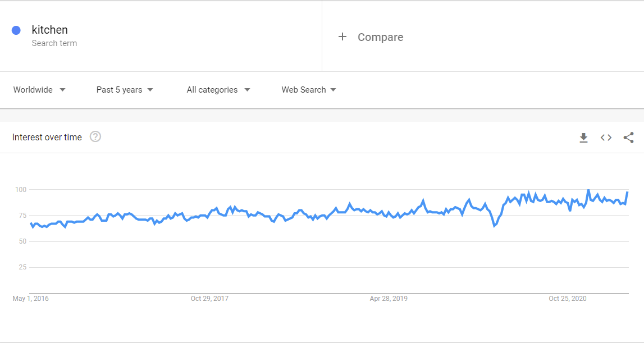Click the Oct 29, 2017 axis label

209,299
